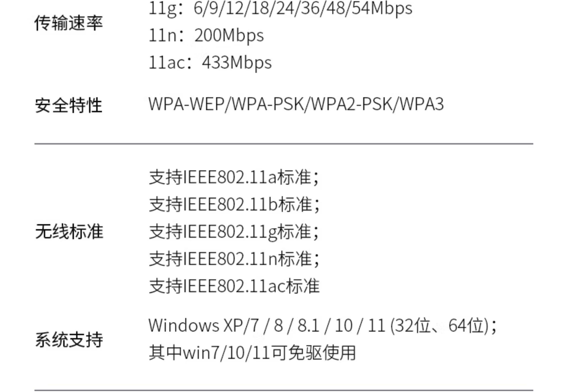The image size is (567, 392).
Task: Click the 系统支持 label
Action: coord(69,340)
